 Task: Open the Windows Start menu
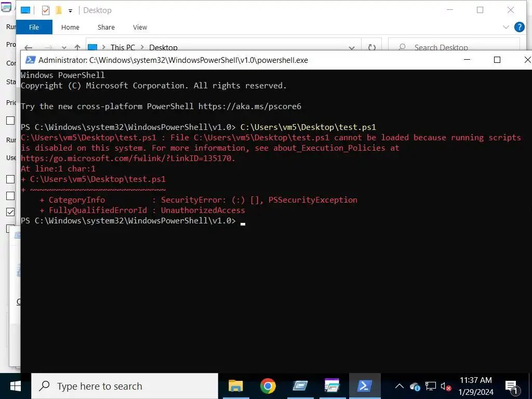(x=15, y=386)
